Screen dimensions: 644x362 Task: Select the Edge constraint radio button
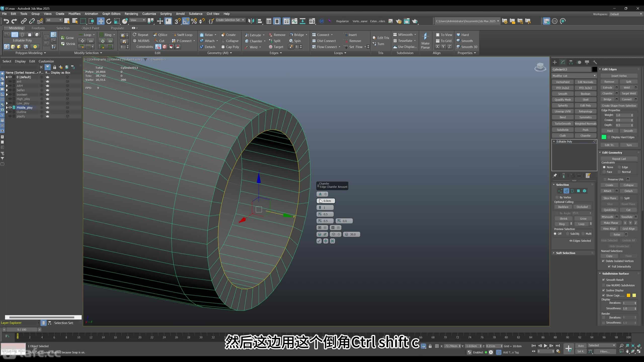click(x=620, y=167)
